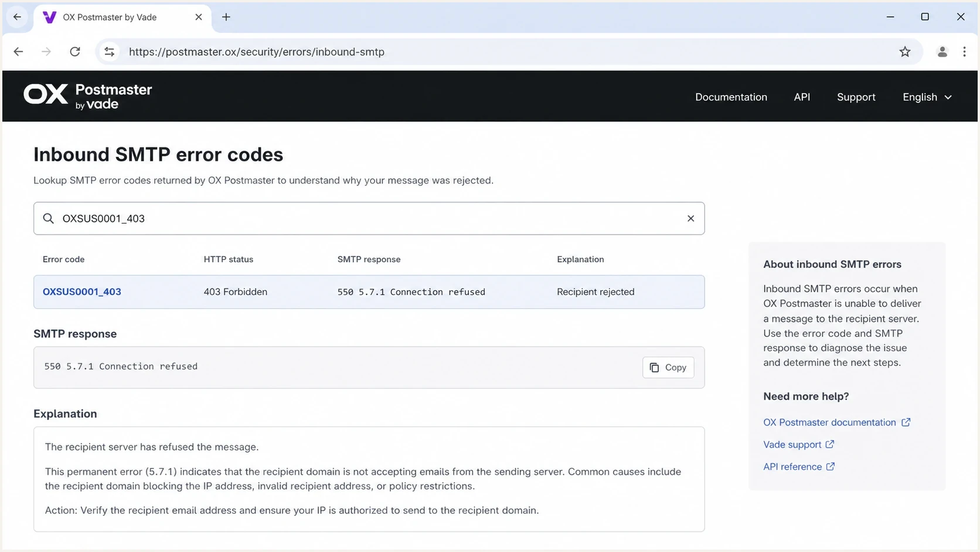Click the SMTP response column header

pos(369,259)
